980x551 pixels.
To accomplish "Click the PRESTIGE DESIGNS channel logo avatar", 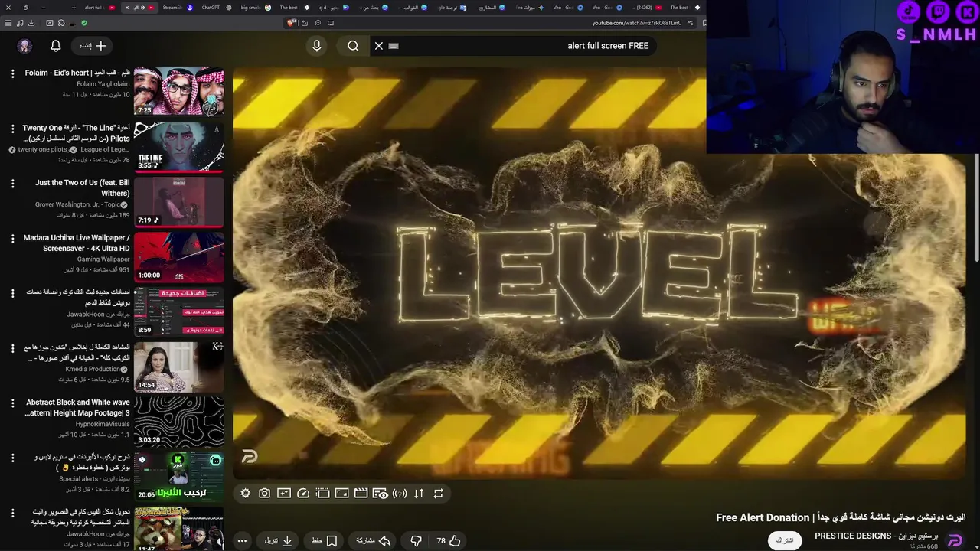I will click(x=955, y=540).
